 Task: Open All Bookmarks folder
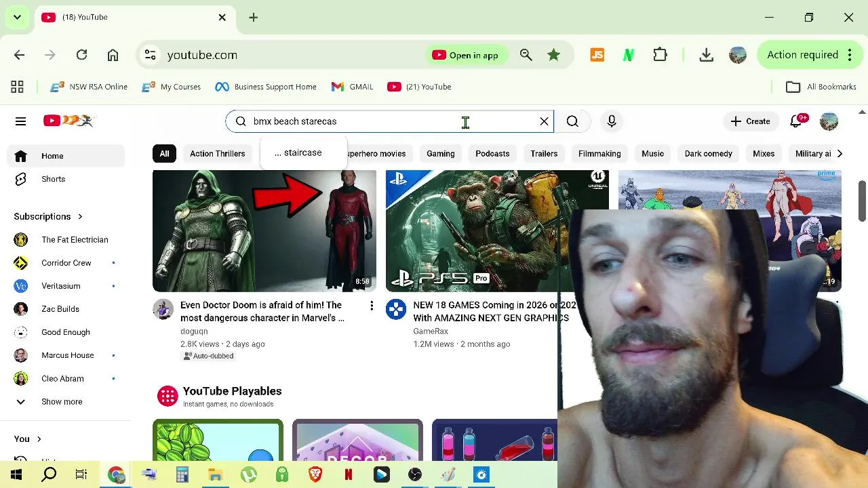pos(821,87)
